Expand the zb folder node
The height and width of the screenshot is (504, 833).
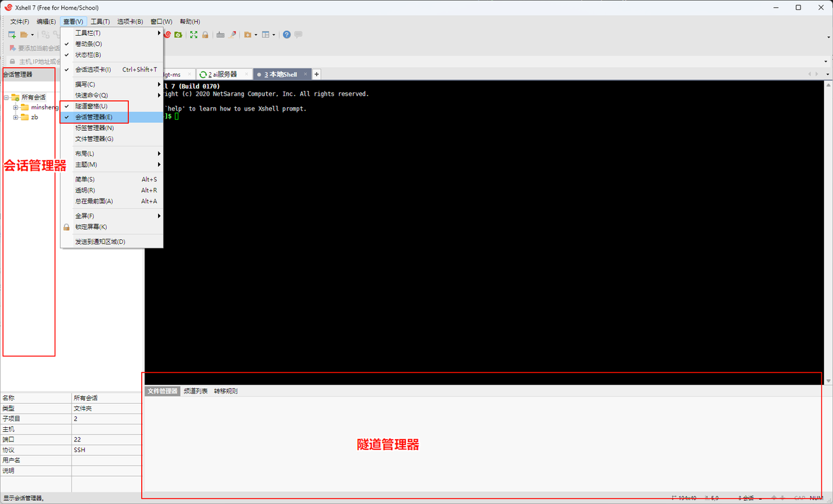pos(16,117)
